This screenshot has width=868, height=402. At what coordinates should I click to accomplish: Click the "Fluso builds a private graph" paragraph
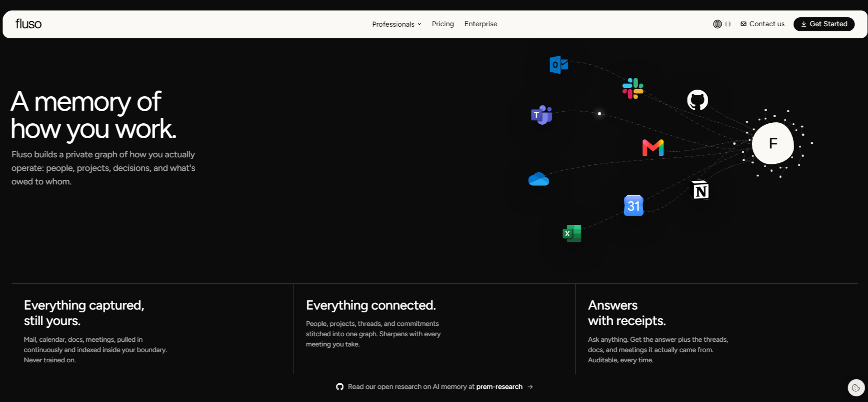103,168
